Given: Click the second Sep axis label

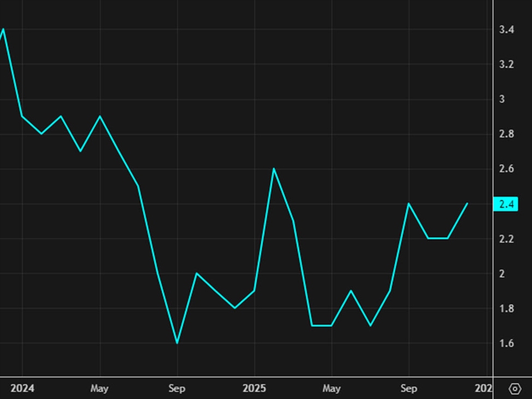Looking at the screenshot, I should 409,389.
